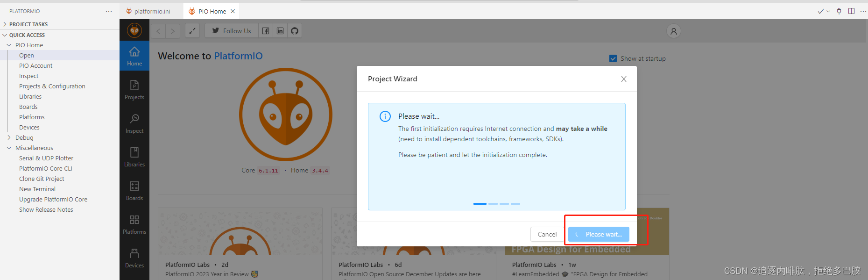Toggle the Show at startup checkbox
Viewport: 868px width, 280px height.
(x=613, y=58)
